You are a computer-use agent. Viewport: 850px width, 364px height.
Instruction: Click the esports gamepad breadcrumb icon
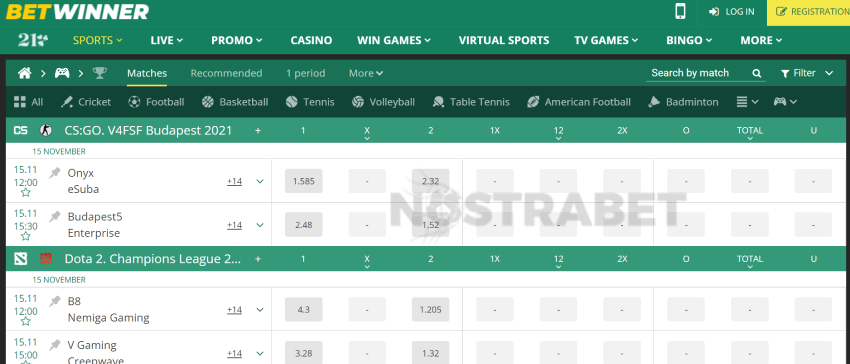click(x=62, y=73)
